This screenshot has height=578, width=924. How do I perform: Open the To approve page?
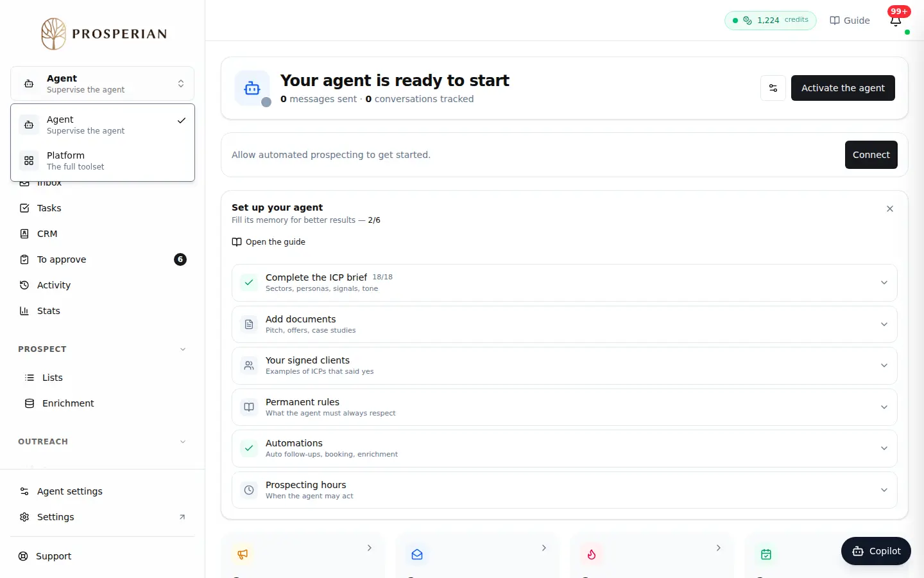[103, 259]
